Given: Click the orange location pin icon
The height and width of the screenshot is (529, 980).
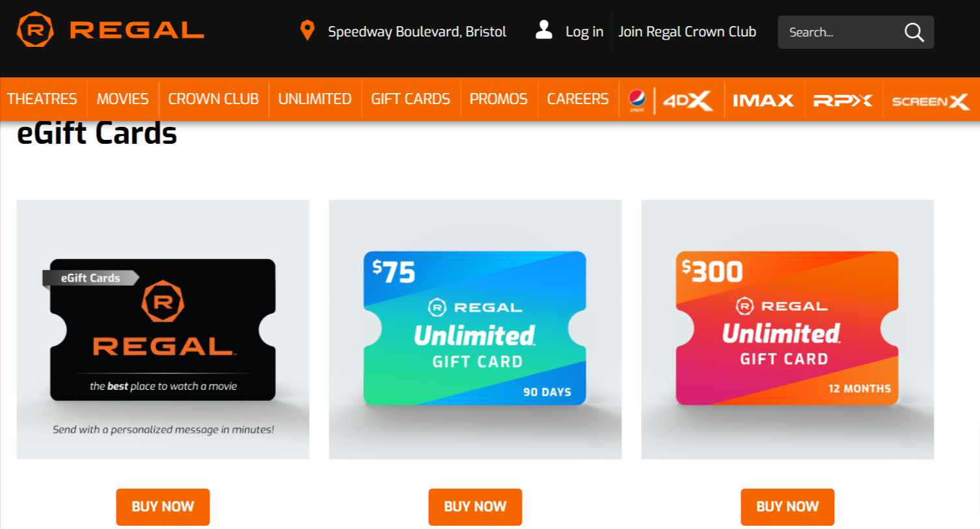Looking at the screenshot, I should pyautogui.click(x=307, y=30).
